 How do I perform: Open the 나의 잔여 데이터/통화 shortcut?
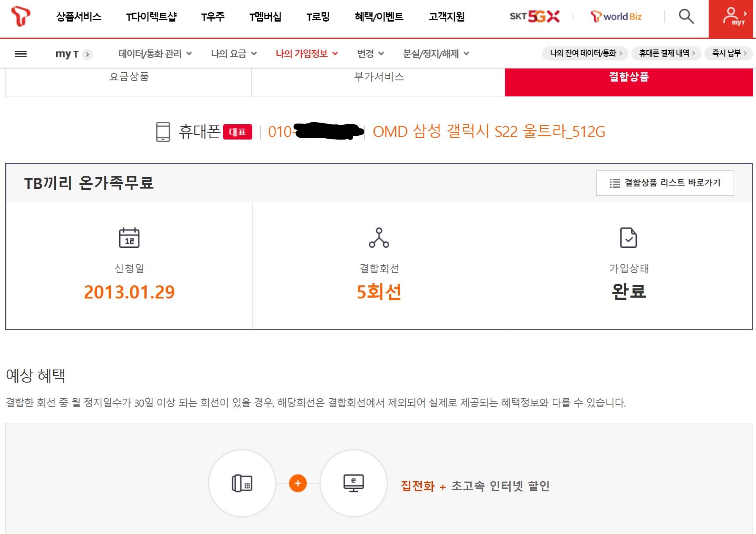[585, 53]
